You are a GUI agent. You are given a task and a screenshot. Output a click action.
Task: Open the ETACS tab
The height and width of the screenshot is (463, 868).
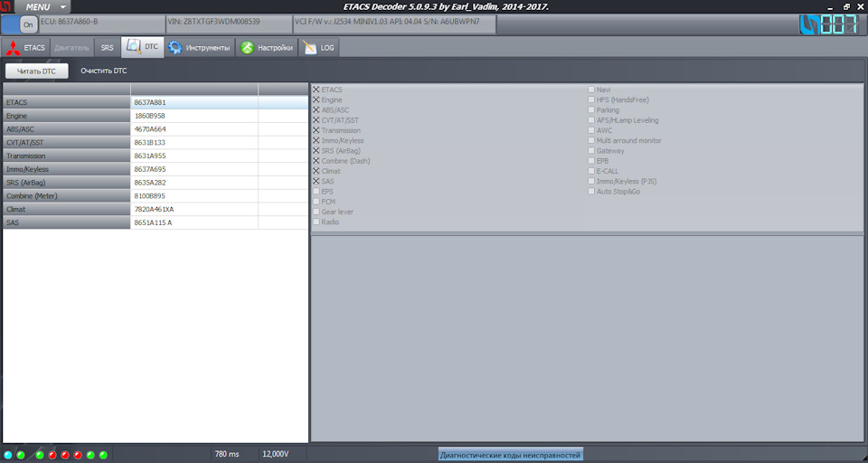(x=26, y=48)
